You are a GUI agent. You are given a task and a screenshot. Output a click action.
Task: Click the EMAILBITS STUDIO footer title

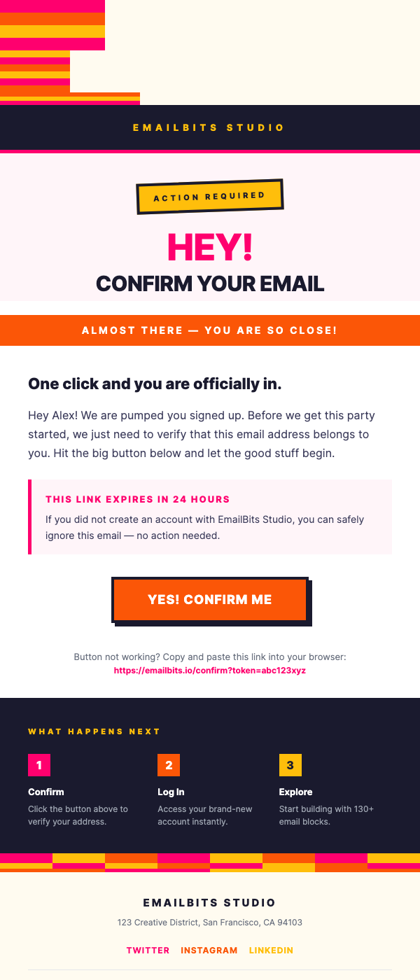click(x=210, y=902)
